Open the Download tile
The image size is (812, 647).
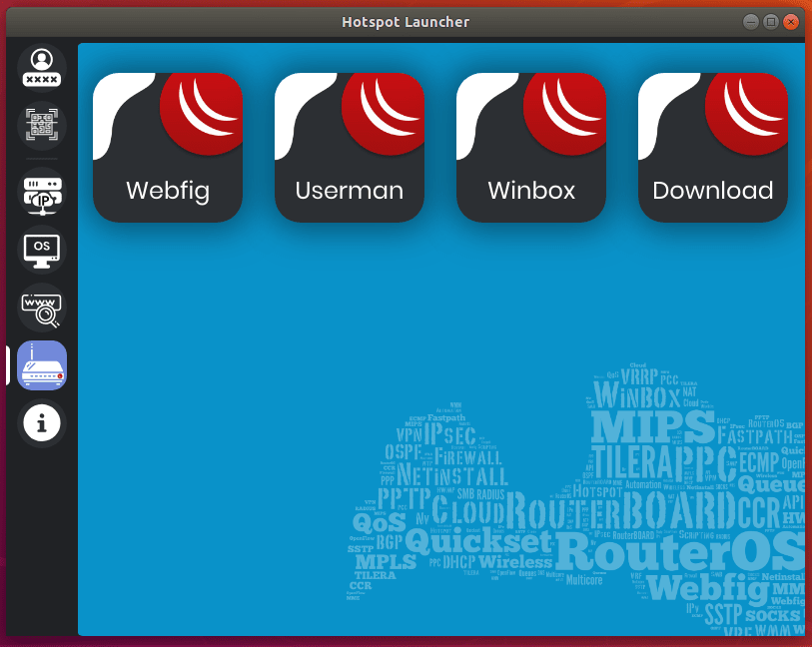pyautogui.click(x=713, y=148)
